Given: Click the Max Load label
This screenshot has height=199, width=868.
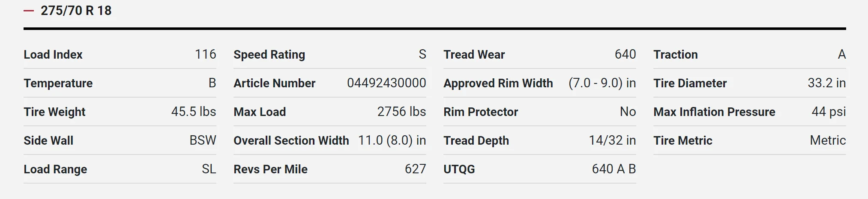Looking at the screenshot, I should (260, 112).
